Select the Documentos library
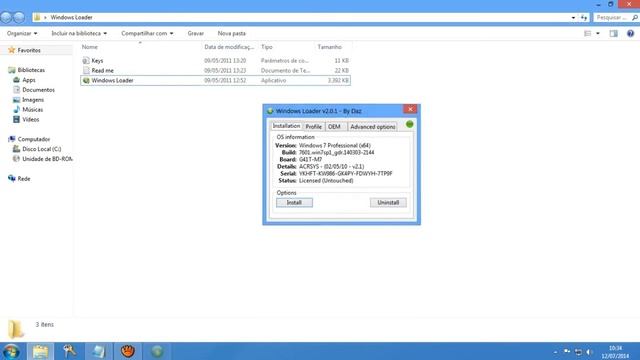Image resolution: width=640 pixels, height=360 pixels. tap(38, 90)
